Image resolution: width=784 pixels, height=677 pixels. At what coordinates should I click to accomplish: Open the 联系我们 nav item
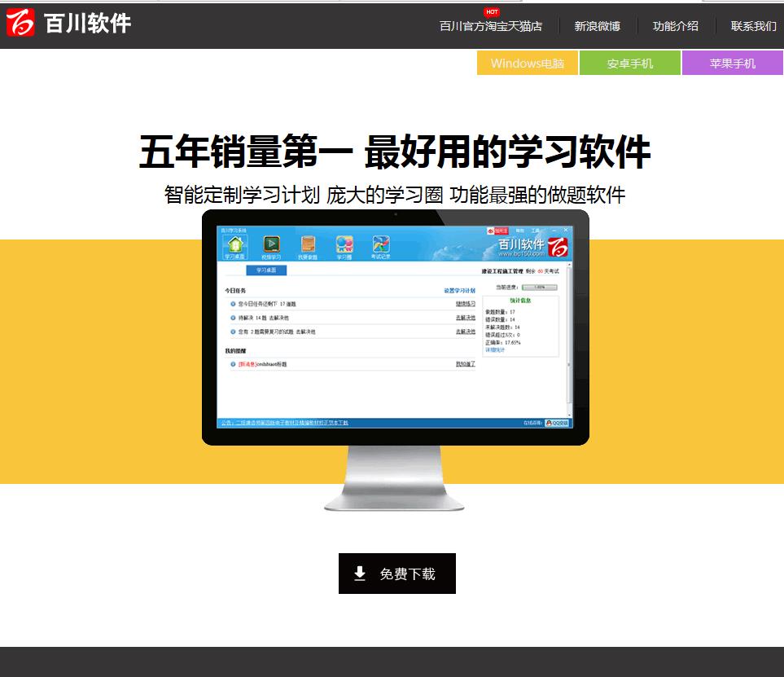tap(754, 26)
